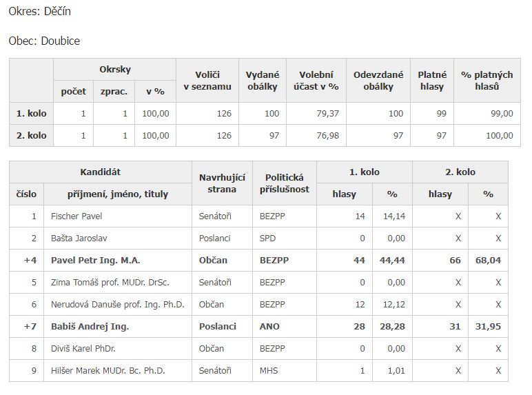
Task: Click the Okres: Děčín heading text
Action: [x=40, y=11]
